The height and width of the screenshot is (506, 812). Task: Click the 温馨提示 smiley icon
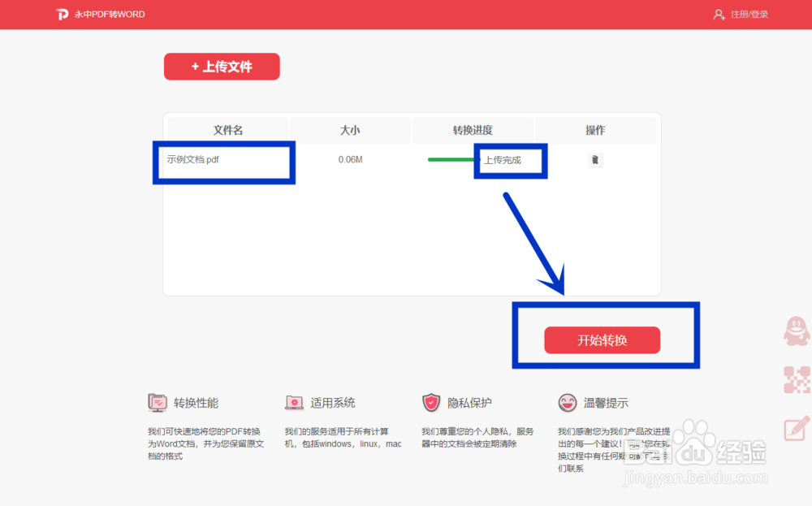point(567,401)
